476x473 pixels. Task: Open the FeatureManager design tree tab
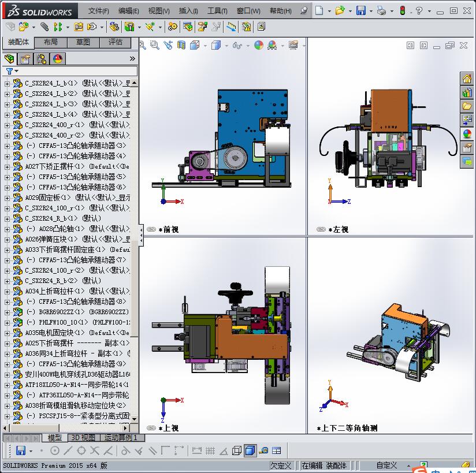(x=9, y=58)
